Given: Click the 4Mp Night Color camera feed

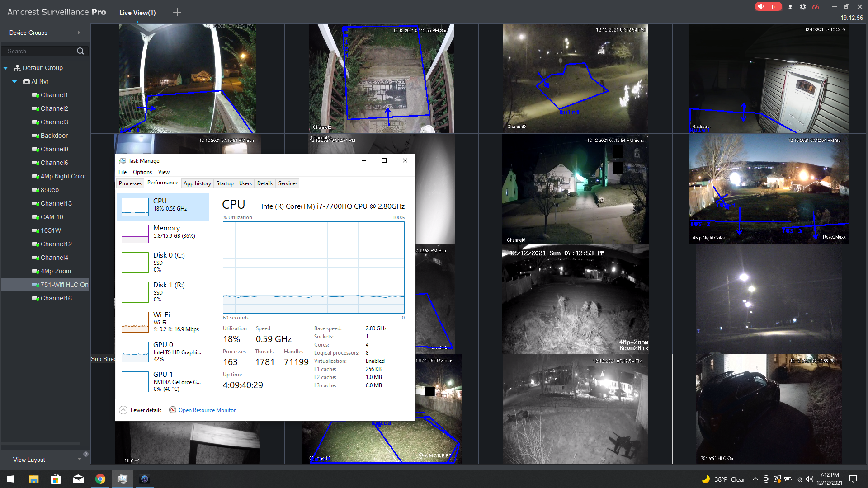Looking at the screenshot, I should 769,189.
